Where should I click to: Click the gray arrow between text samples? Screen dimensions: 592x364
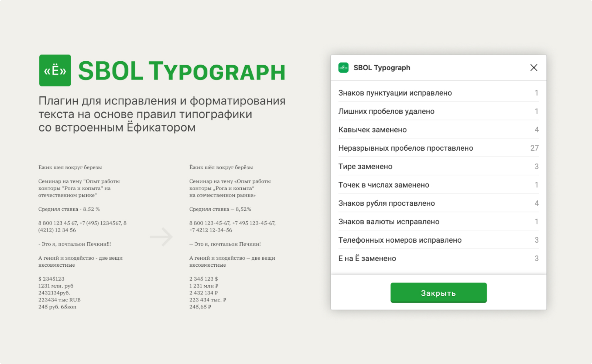click(161, 237)
